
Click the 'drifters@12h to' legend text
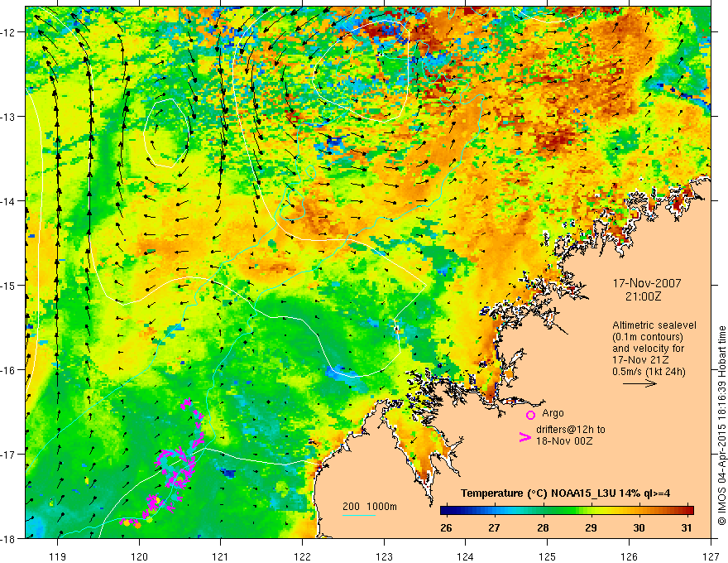click(x=571, y=429)
